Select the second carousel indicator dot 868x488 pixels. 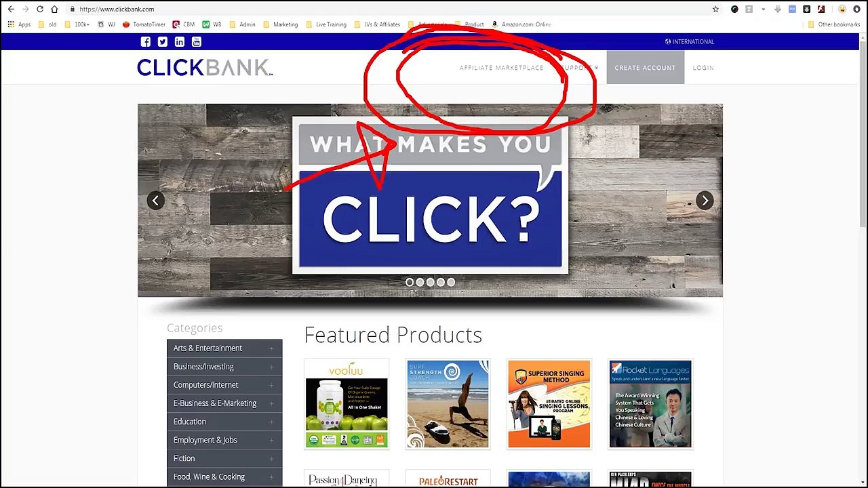(x=420, y=282)
